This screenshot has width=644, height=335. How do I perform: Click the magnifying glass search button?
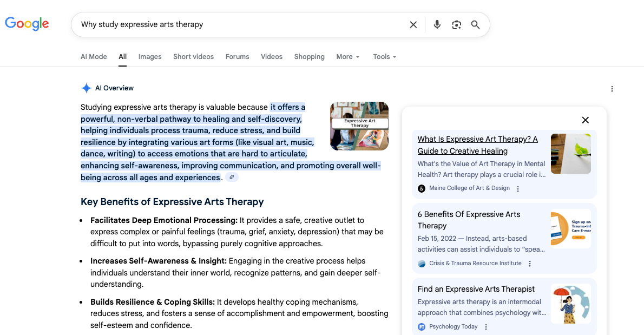[475, 24]
